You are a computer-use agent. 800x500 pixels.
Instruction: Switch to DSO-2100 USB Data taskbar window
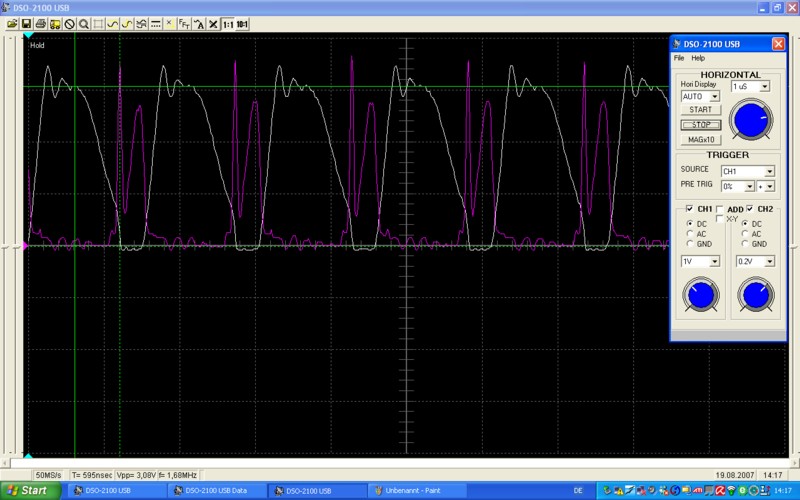[215, 491]
